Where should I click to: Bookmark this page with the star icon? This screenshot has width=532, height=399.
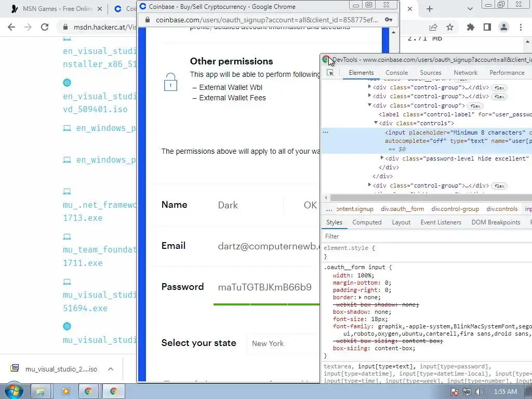tap(450, 27)
